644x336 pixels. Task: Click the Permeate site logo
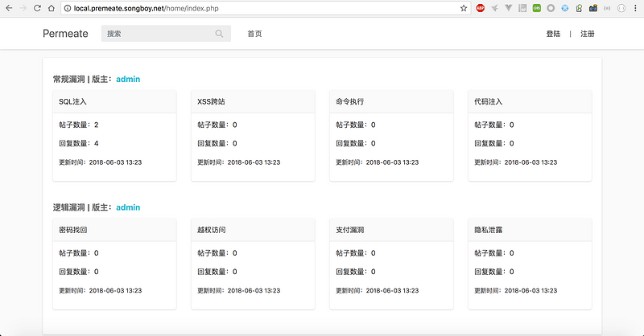pyautogui.click(x=65, y=34)
